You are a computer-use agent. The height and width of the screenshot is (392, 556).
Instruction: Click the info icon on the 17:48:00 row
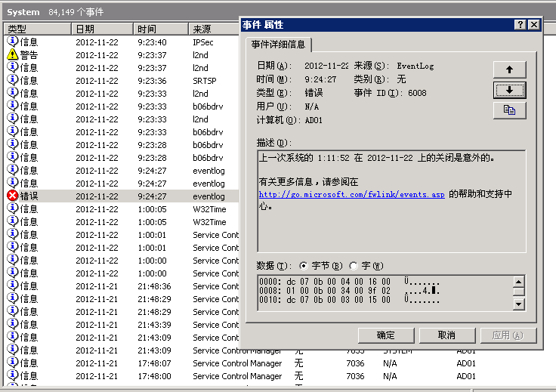(12, 375)
